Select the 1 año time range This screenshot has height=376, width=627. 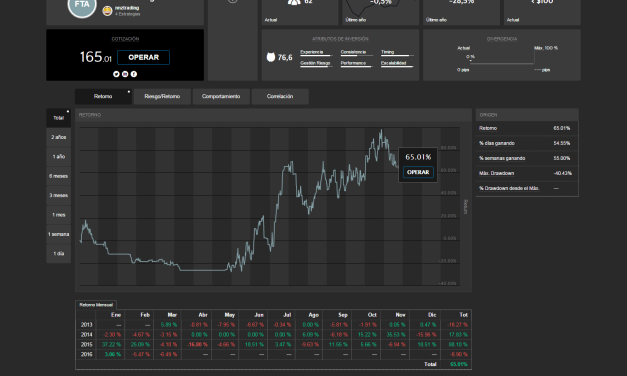point(58,157)
